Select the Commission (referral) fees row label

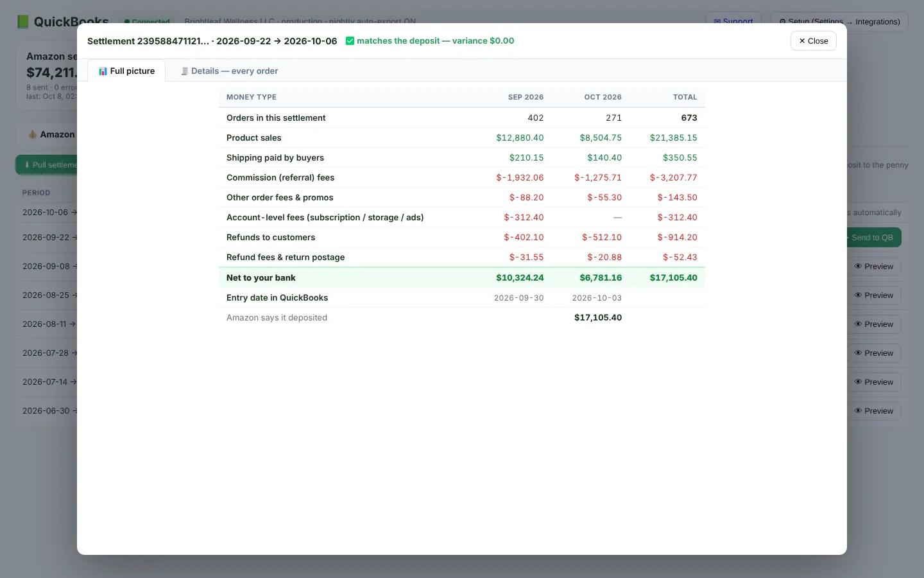tap(280, 177)
